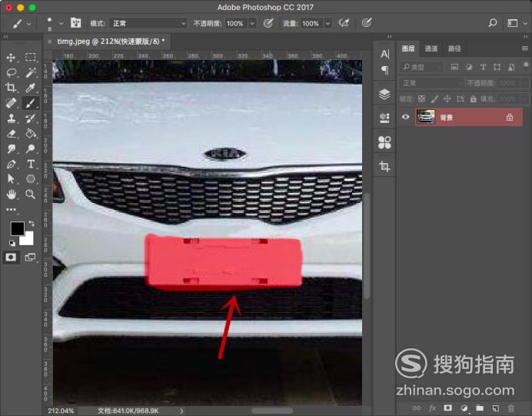
Task: Open the blend mode 正常 dropdown
Action: pos(148,23)
